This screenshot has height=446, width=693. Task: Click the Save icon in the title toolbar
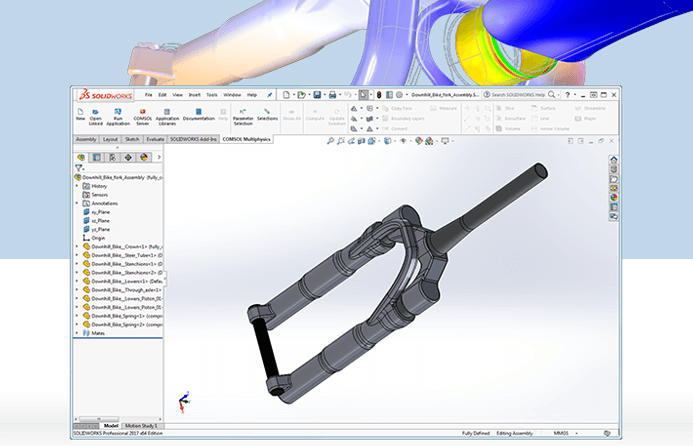pyautogui.click(x=317, y=95)
